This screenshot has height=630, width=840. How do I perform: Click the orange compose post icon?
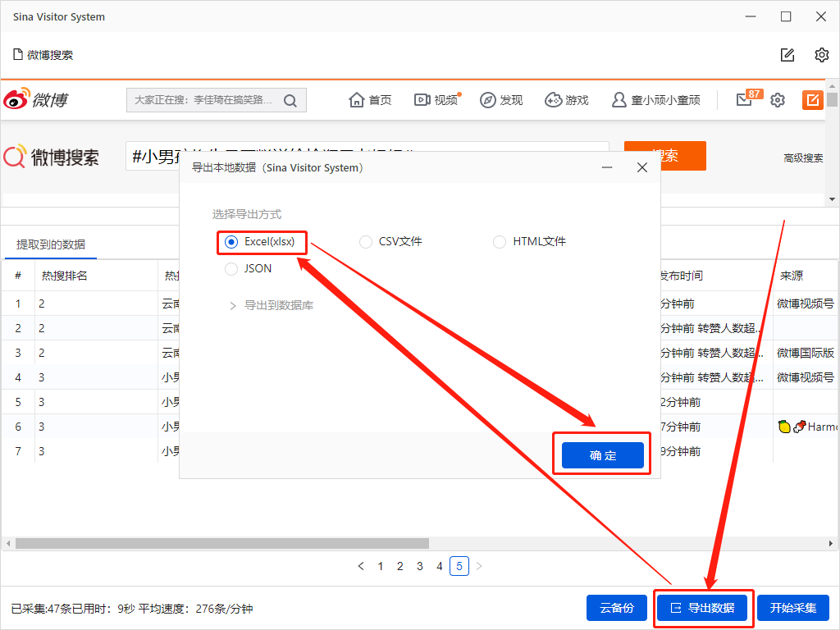click(x=812, y=100)
